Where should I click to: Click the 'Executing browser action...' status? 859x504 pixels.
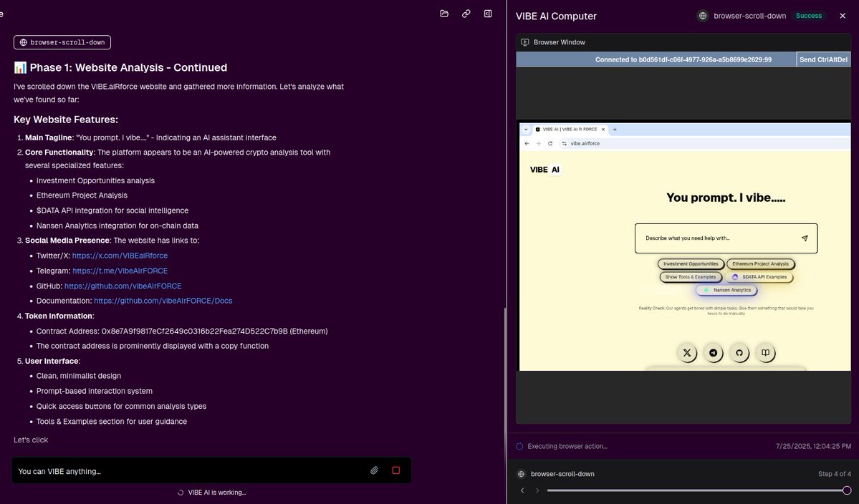(567, 447)
